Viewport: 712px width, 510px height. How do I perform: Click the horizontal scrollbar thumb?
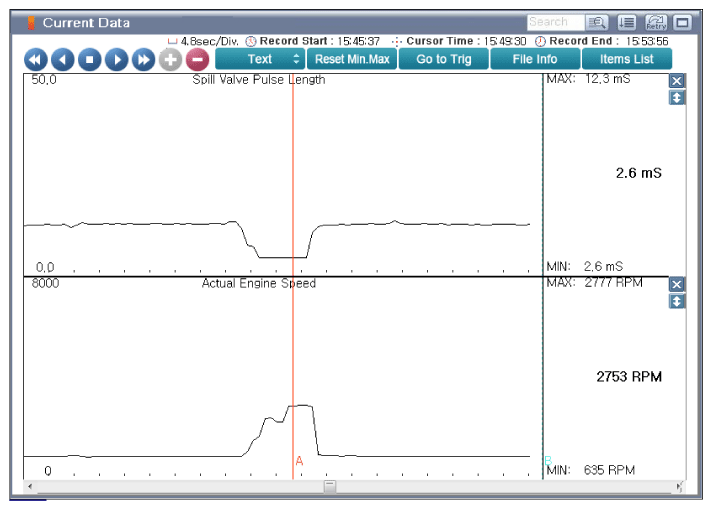pyautogui.click(x=330, y=486)
